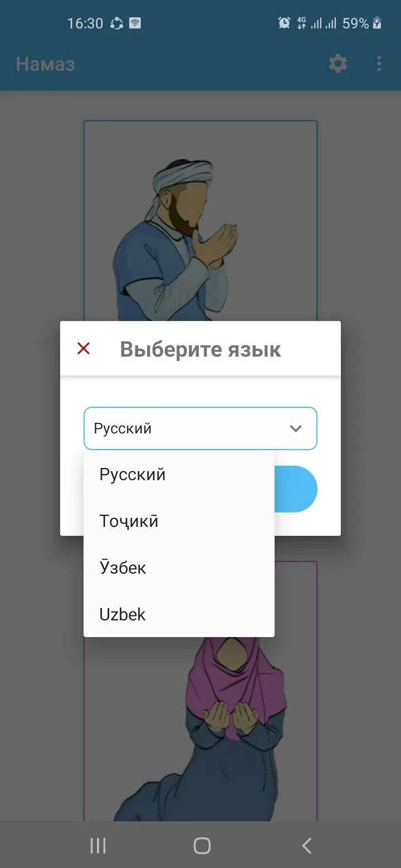This screenshot has width=401, height=868.
Task: Select Русский from the language list
Action: [x=179, y=475]
